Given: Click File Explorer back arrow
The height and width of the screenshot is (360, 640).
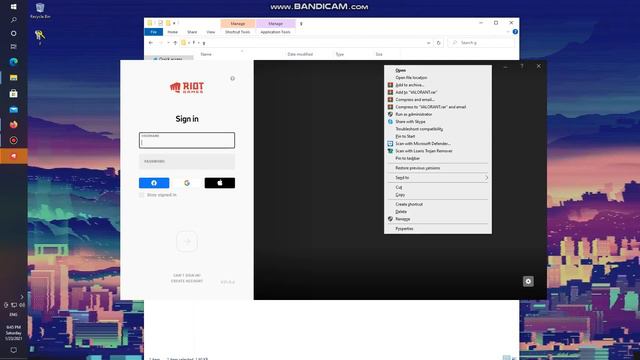Looking at the screenshot, I should coord(151,42).
